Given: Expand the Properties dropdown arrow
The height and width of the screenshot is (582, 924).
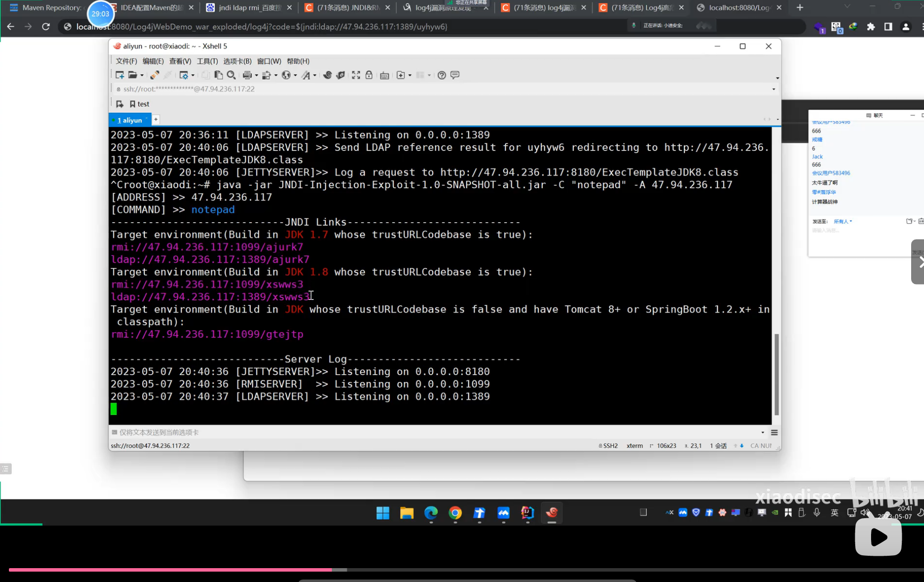Looking at the screenshot, I should click(x=193, y=75).
